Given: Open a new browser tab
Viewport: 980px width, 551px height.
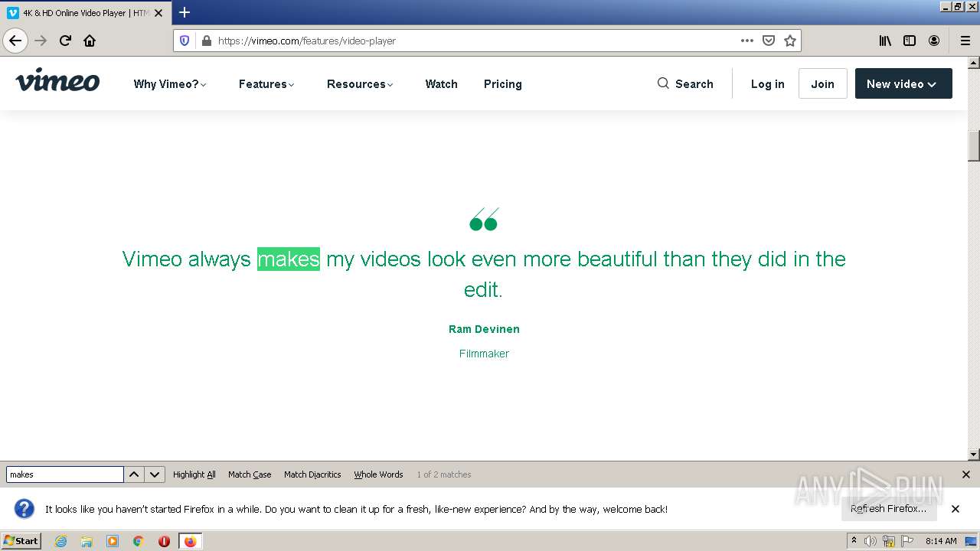Looking at the screenshot, I should 185,12.
